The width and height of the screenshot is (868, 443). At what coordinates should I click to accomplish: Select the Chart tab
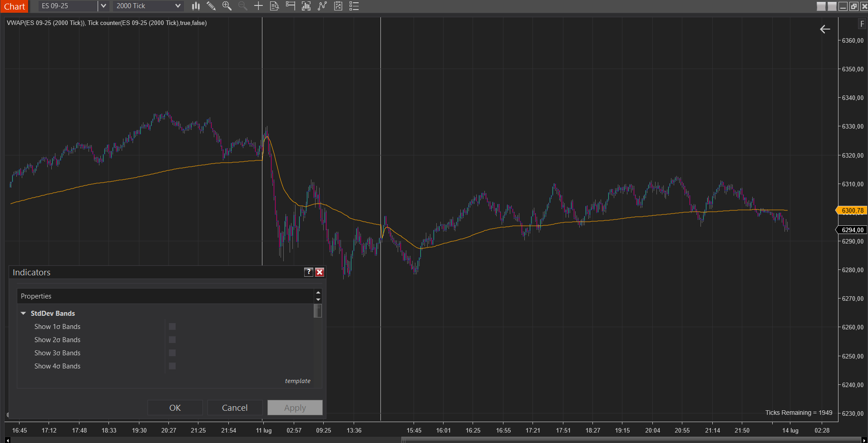[x=15, y=6]
